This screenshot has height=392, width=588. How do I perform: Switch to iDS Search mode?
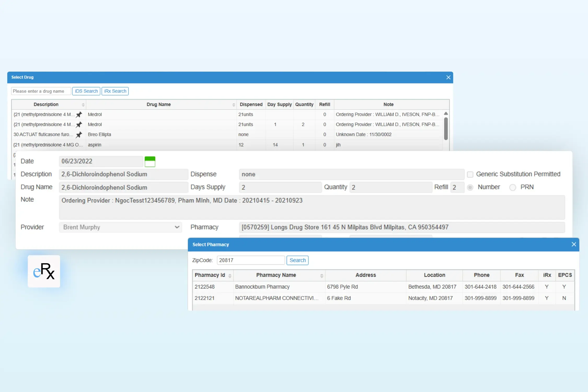(x=86, y=91)
